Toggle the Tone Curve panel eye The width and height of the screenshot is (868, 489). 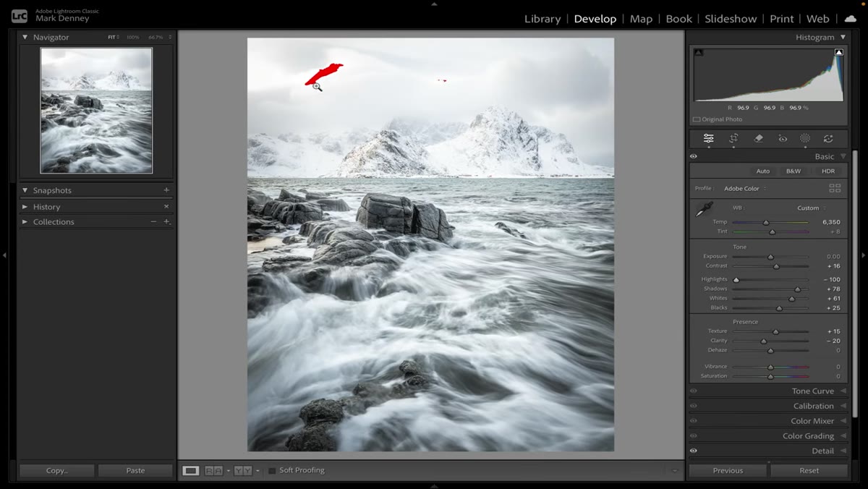(694, 391)
